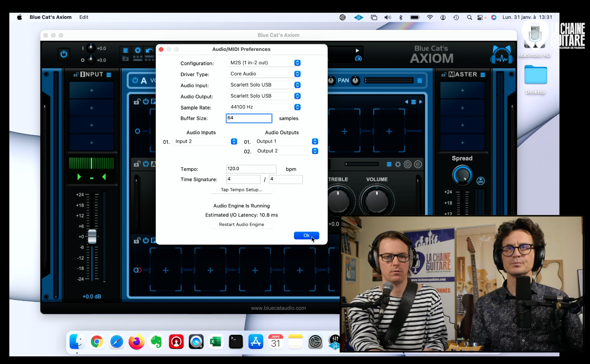Image resolution: width=590 pixels, height=364 pixels.
Task: Open the amp section menu icon
Action: pyautogui.click(x=389, y=164)
